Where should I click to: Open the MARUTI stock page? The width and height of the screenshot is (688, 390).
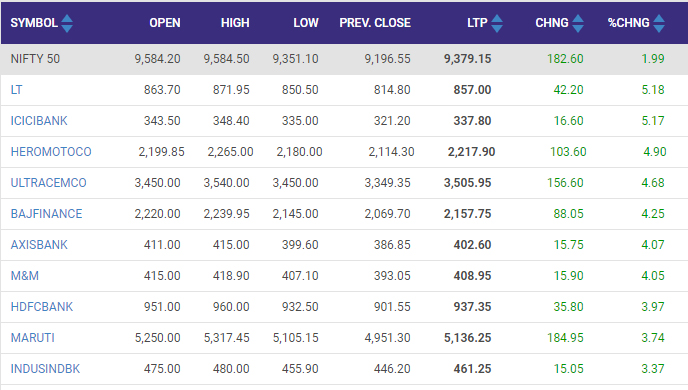pyautogui.click(x=32, y=338)
